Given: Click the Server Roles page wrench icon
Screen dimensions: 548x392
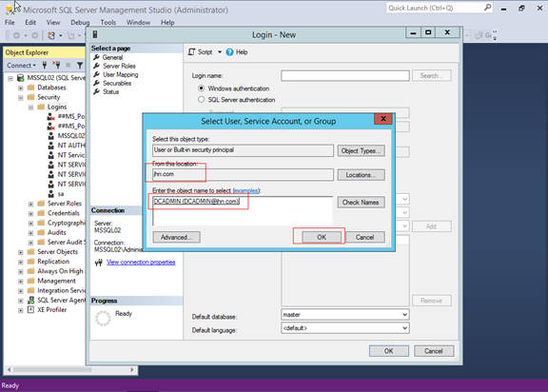Looking at the screenshot, I should [96, 66].
